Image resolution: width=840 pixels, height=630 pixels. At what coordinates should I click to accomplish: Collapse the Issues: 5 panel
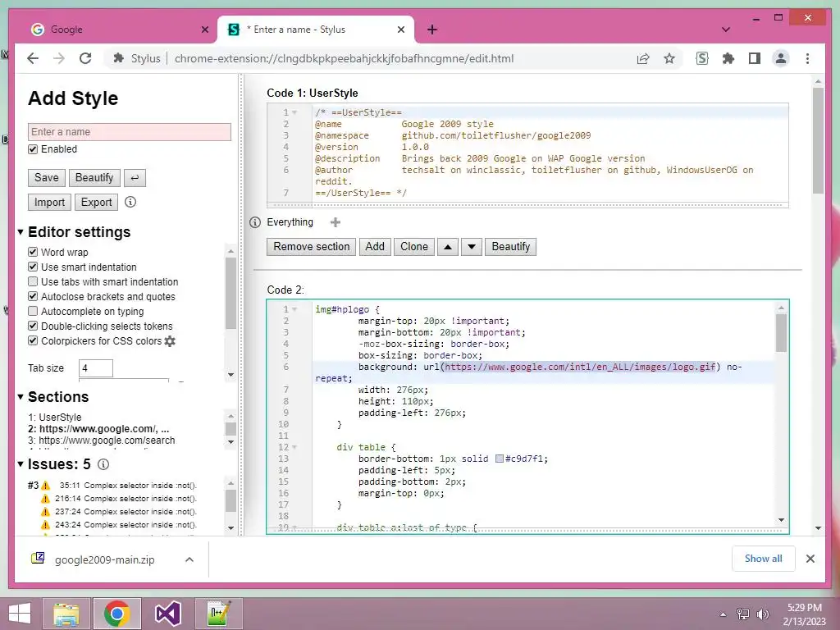[21, 464]
